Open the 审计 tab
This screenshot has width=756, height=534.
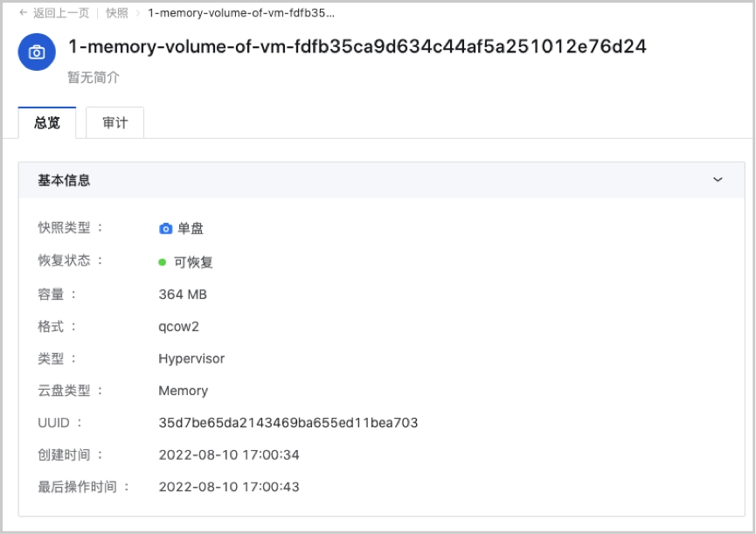coord(114,123)
